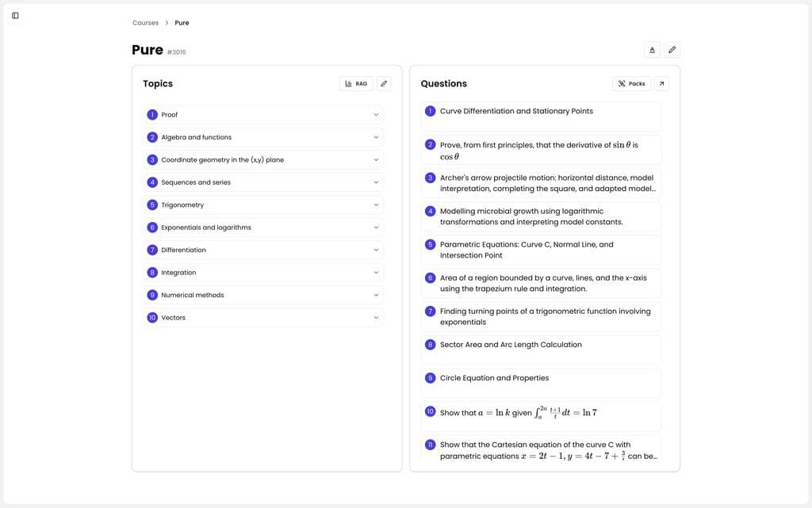Open Curve Differentiation and Stationary Points question

pyautogui.click(x=516, y=111)
